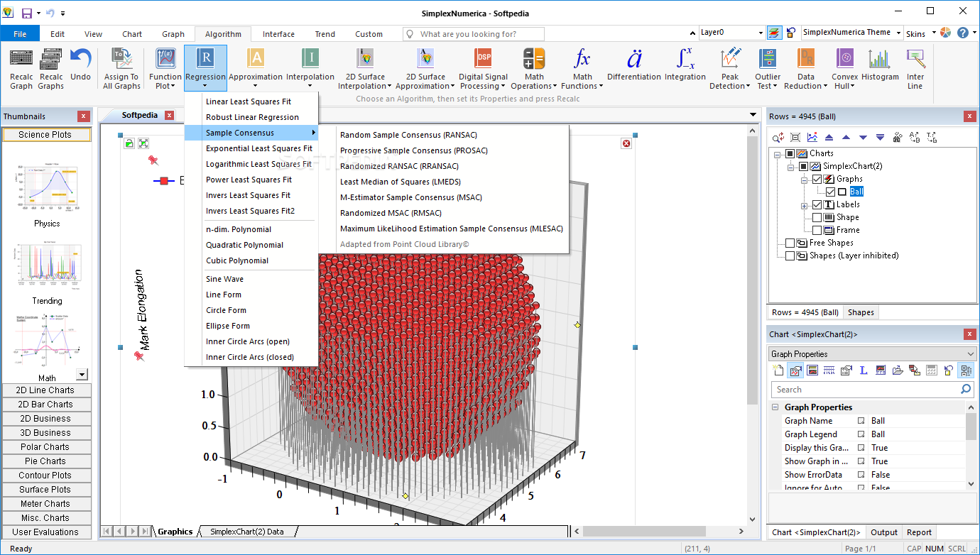The image size is (980, 555).
Task: Open the File menu
Action: click(20, 33)
